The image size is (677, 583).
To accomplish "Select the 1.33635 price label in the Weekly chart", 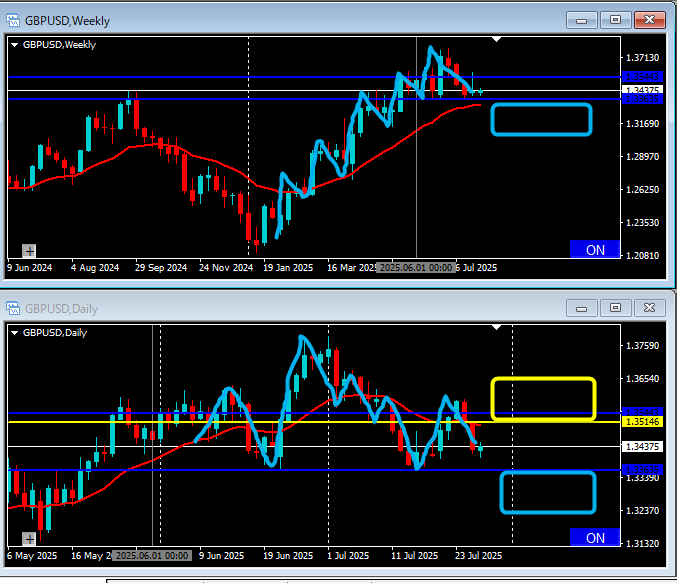I will pos(642,99).
